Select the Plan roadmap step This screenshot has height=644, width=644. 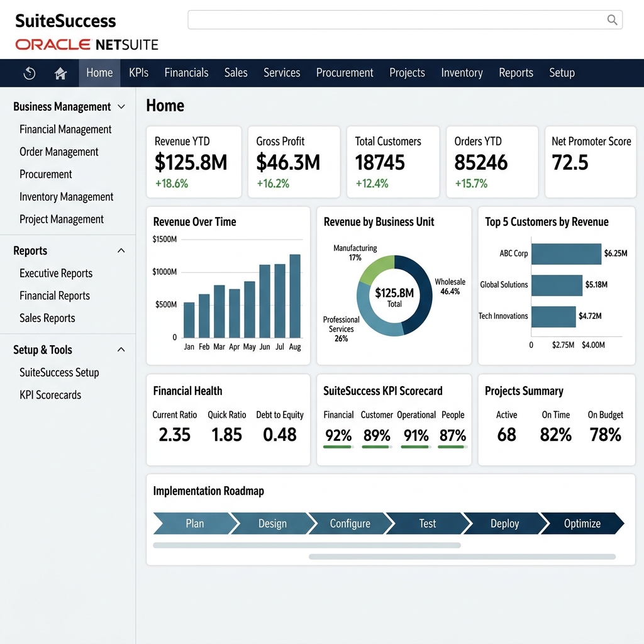195,523
